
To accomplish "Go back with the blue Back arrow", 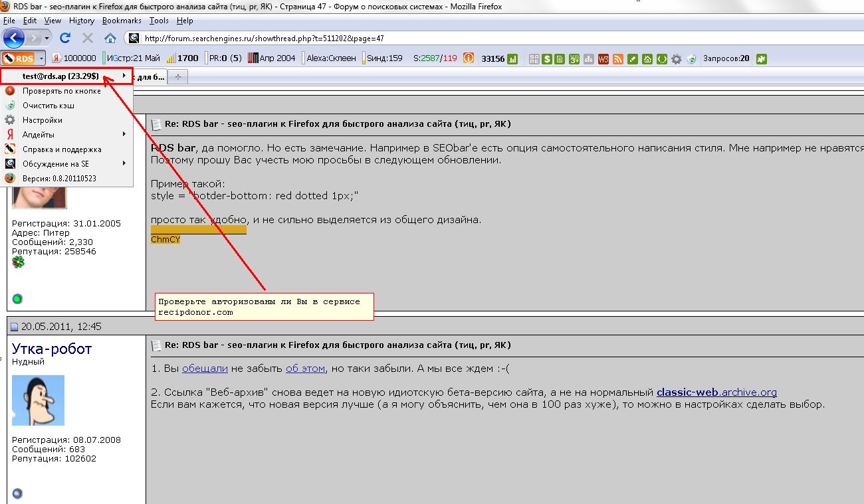I will [x=14, y=38].
